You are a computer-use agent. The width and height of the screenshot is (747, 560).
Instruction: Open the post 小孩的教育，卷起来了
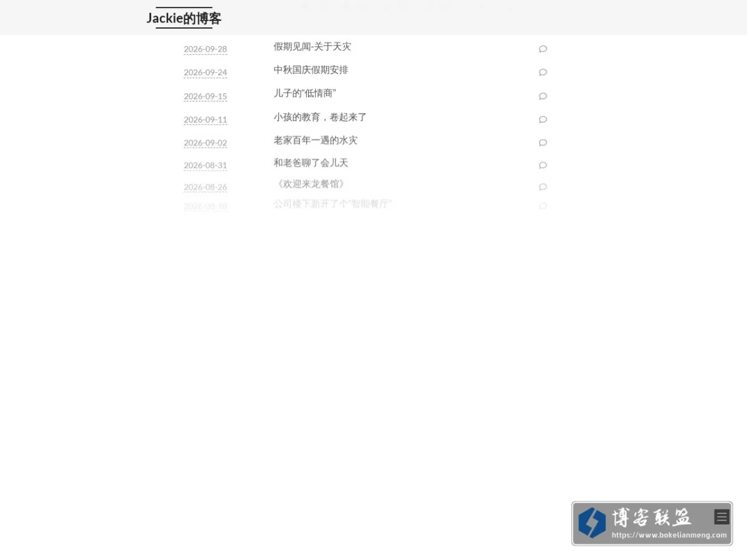click(x=320, y=117)
